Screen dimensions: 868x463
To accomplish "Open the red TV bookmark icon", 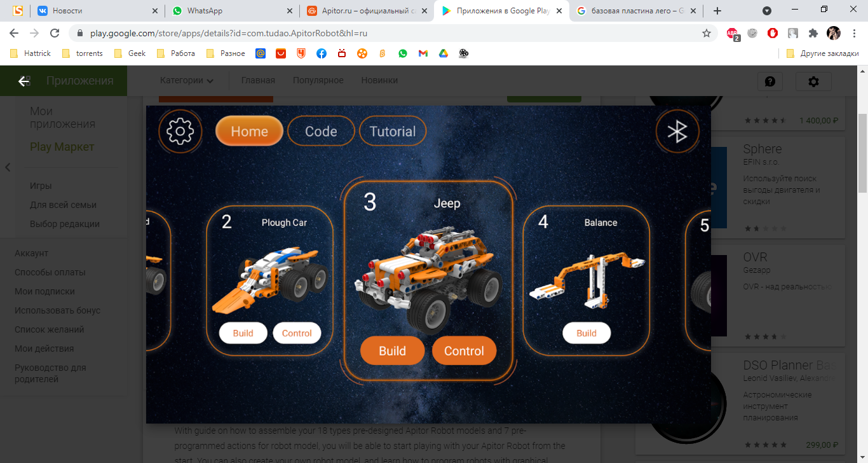I will pos(342,53).
